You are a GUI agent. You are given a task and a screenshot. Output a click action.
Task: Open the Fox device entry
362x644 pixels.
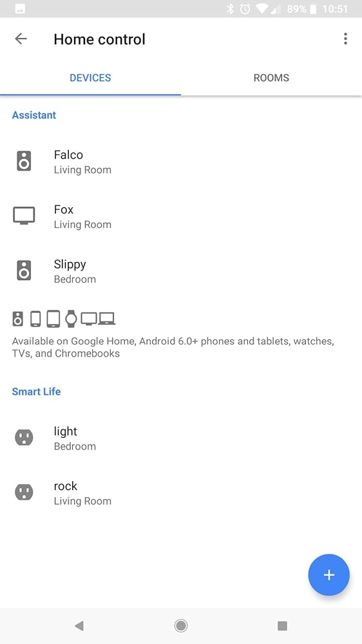(181, 216)
